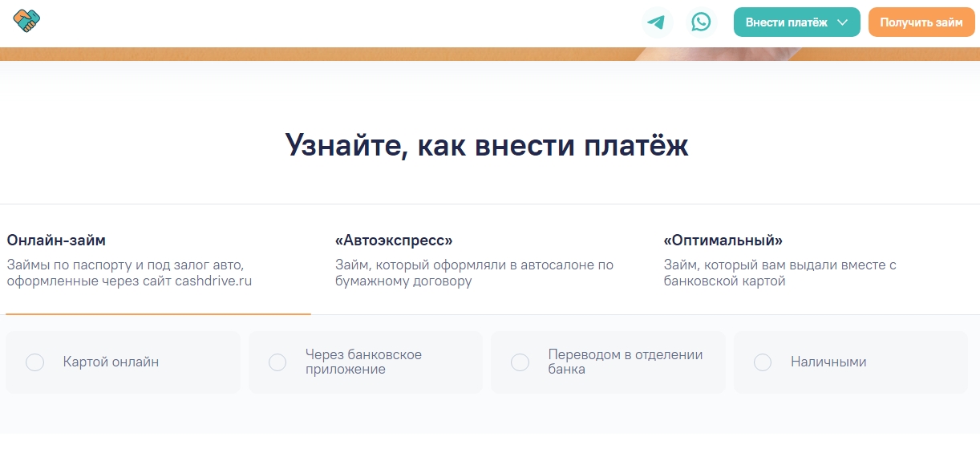Pick Переводом в отделении банка option
The height and width of the screenshot is (457, 980).
click(608, 362)
